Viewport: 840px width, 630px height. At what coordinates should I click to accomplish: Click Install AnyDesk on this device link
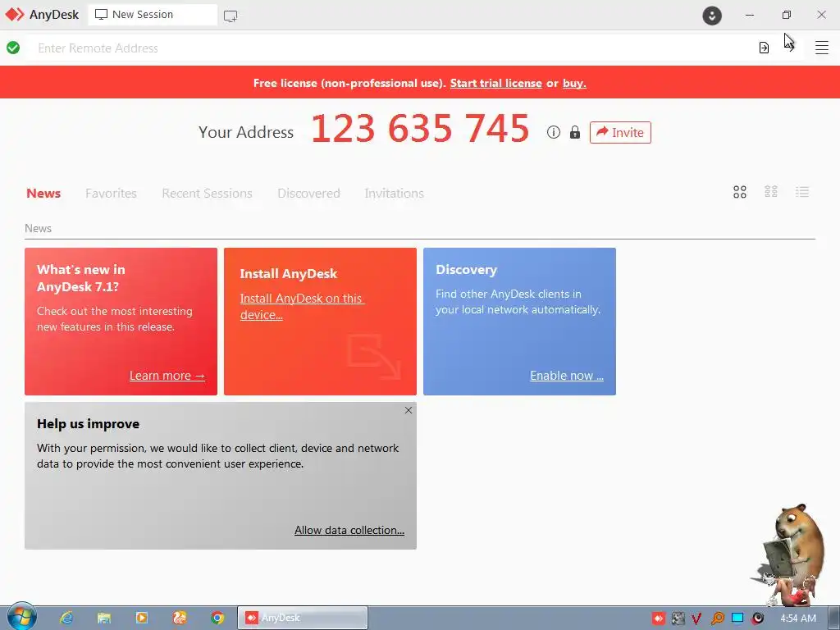[302, 307]
